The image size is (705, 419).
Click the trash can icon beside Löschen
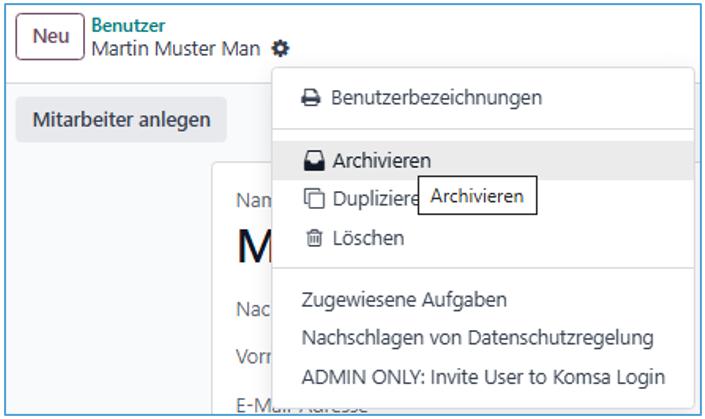tap(314, 238)
